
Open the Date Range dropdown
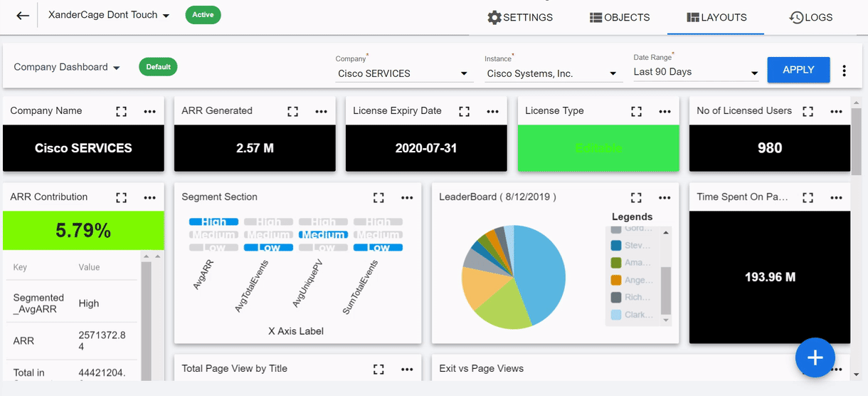click(x=697, y=72)
